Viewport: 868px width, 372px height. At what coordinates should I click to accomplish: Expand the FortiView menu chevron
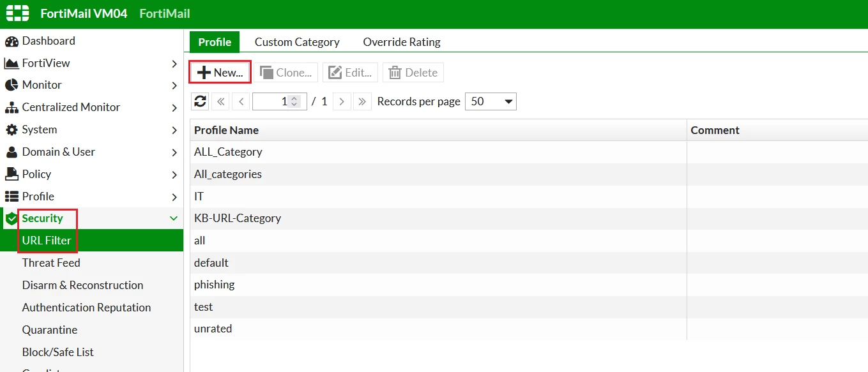point(174,64)
